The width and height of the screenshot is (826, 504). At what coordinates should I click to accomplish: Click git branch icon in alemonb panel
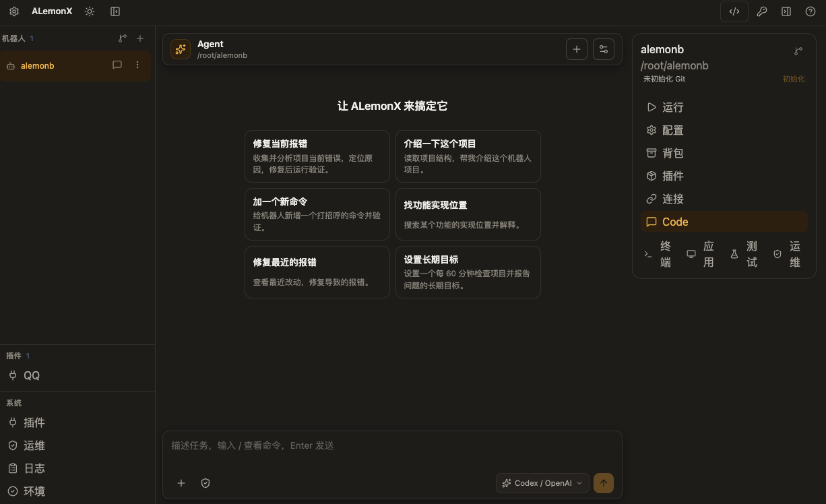[798, 51]
